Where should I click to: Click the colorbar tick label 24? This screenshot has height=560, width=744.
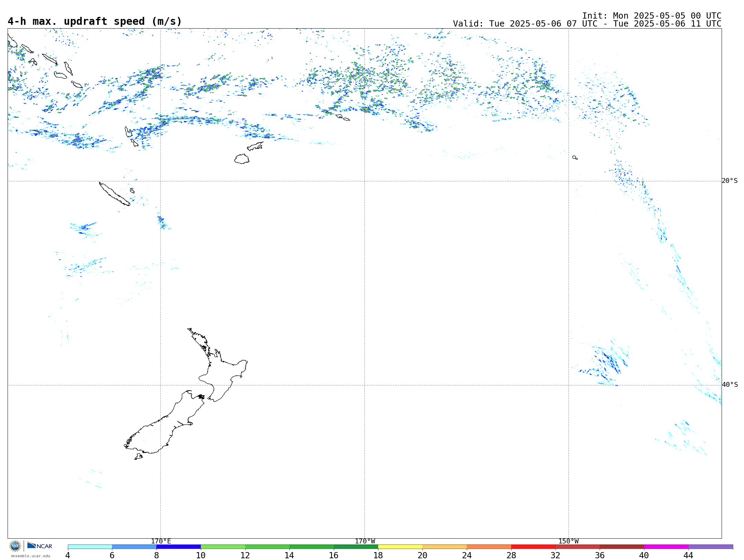(467, 555)
